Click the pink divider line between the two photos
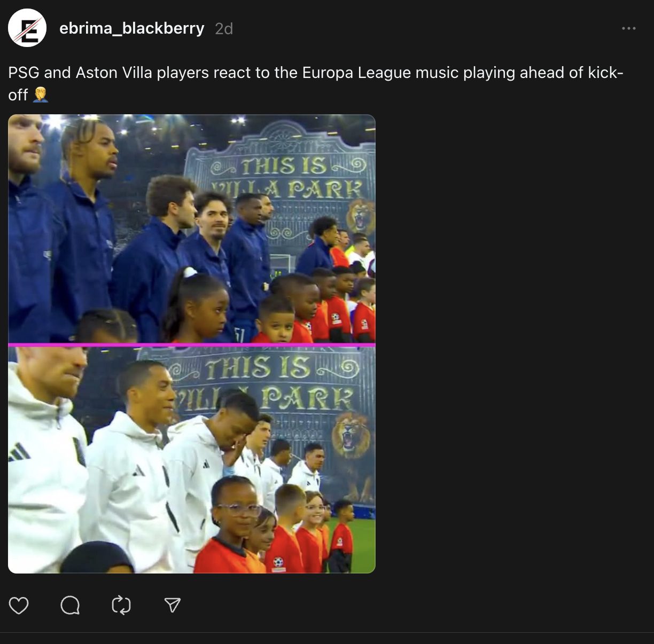This screenshot has width=654, height=644. pos(192,345)
